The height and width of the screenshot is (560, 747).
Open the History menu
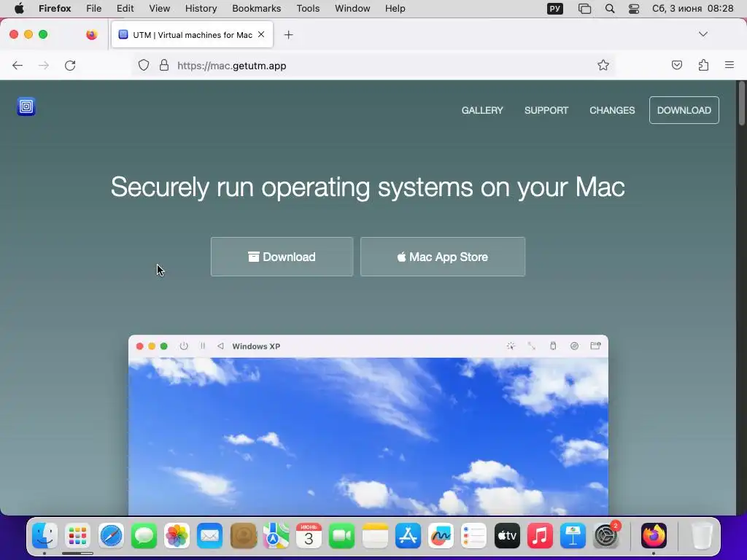point(201,9)
